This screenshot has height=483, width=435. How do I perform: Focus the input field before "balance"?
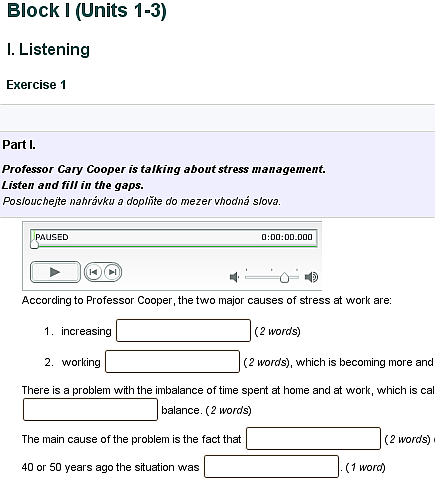click(90, 409)
